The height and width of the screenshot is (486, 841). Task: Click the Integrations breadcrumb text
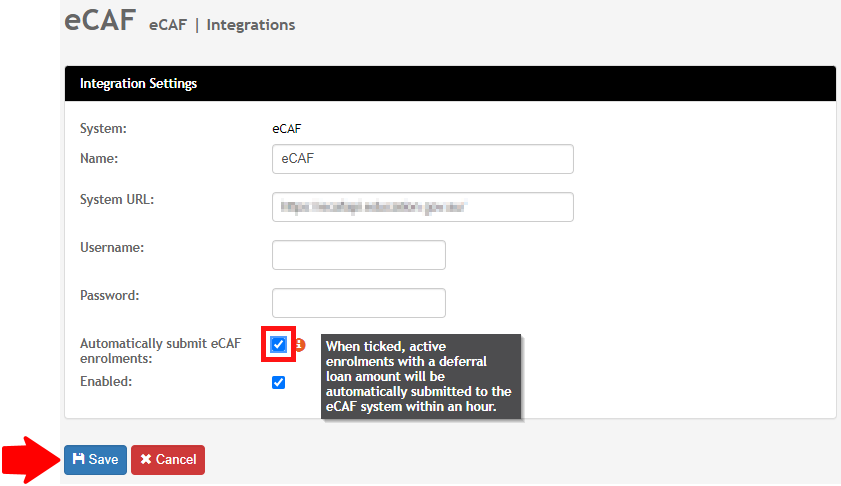click(251, 25)
